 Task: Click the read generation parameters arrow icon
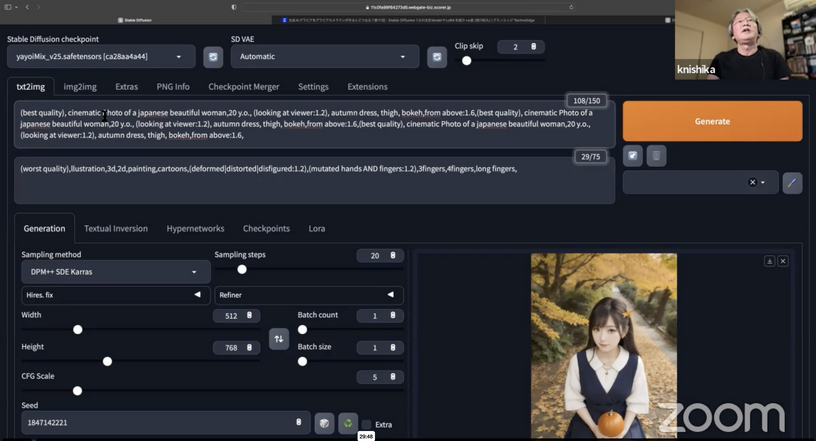[632, 156]
